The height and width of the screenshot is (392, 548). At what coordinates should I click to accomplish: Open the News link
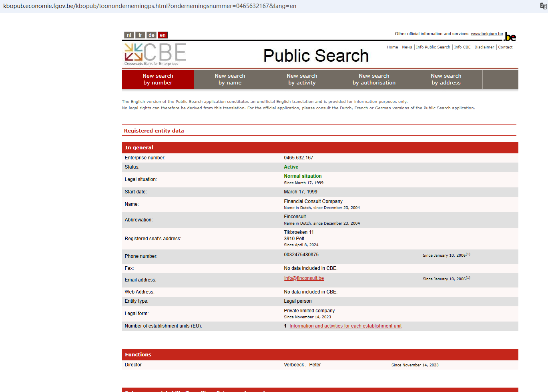(x=407, y=47)
